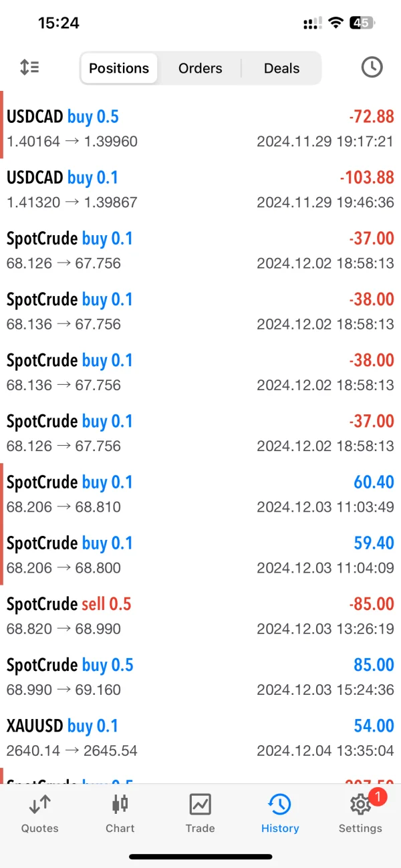Viewport: 401px width, 868px height.
Task: Expand the SpotCrude sell 0.5 position
Action: tap(200, 615)
